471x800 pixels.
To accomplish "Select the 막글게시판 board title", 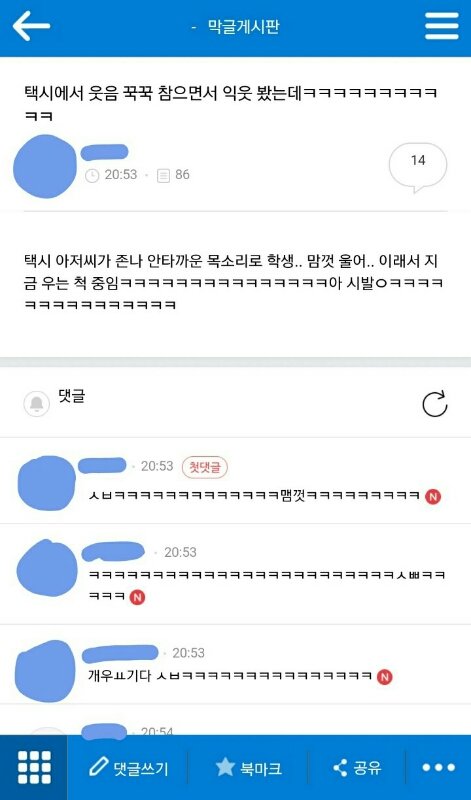I will pos(243,27).
